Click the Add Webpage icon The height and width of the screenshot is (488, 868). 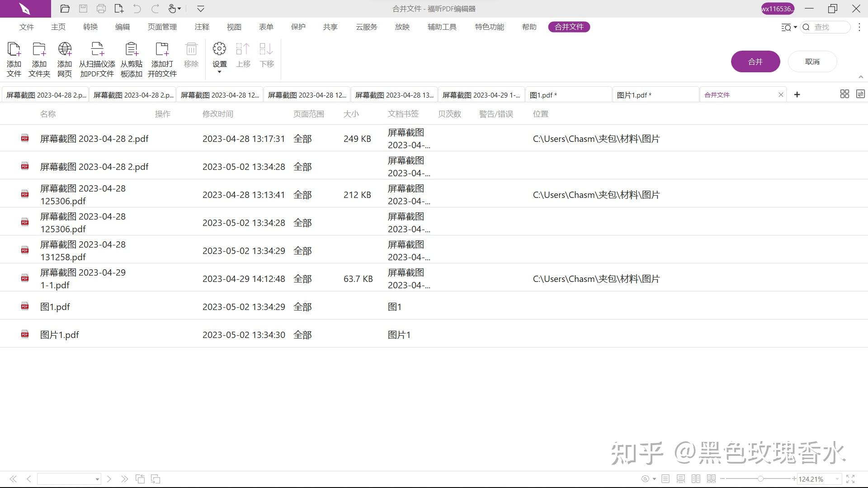click(x=65, y=49)
